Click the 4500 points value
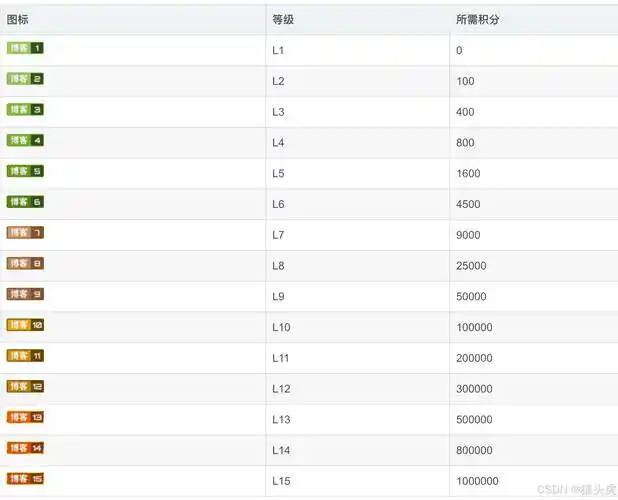The height and width of the screenshot is (500, 618). tap(468, 205)
